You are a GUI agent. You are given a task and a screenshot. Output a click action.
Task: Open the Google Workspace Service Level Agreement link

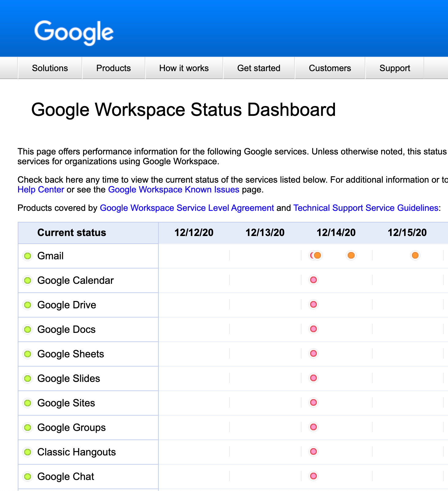[x=187, y=208]
